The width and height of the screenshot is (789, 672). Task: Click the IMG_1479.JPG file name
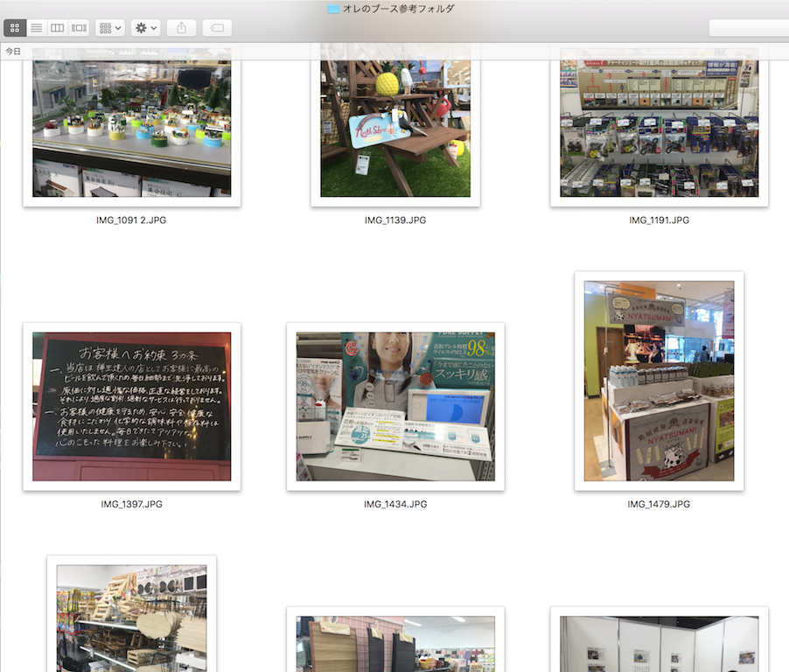[x=659, y=504]
